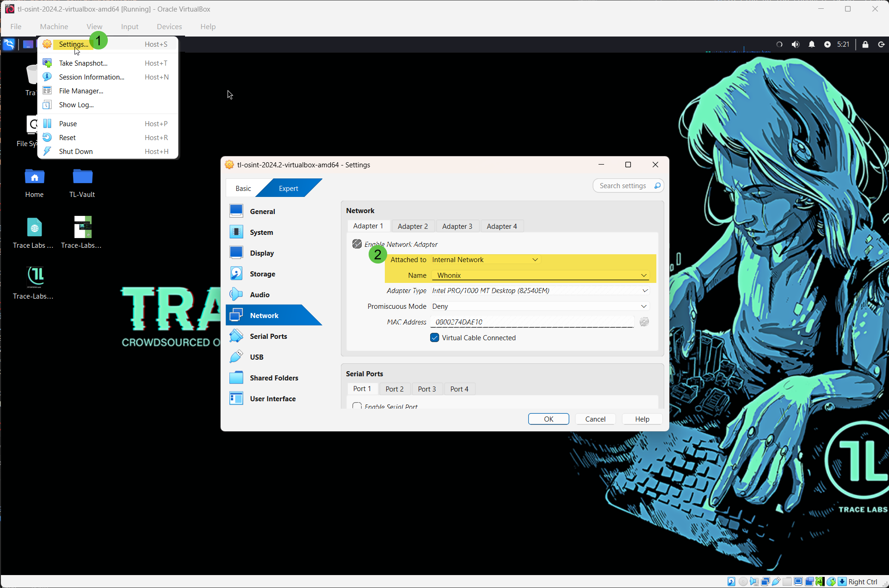
Task: Generate a new MAC address with the refresh icon
Action: (643, 322)
